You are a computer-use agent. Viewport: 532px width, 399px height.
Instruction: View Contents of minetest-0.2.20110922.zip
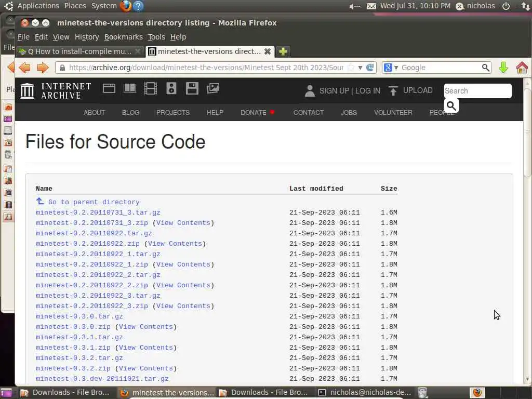(175, 244)
